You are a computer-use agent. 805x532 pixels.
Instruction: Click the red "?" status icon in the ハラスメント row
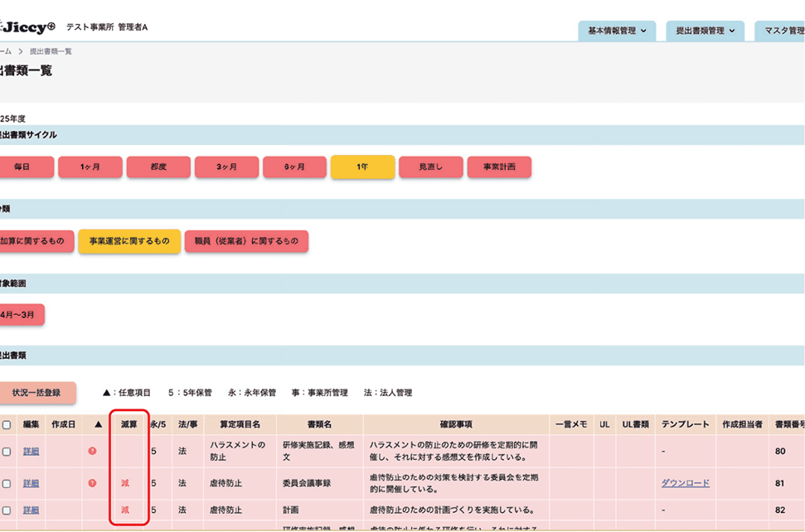pos(92,451)
